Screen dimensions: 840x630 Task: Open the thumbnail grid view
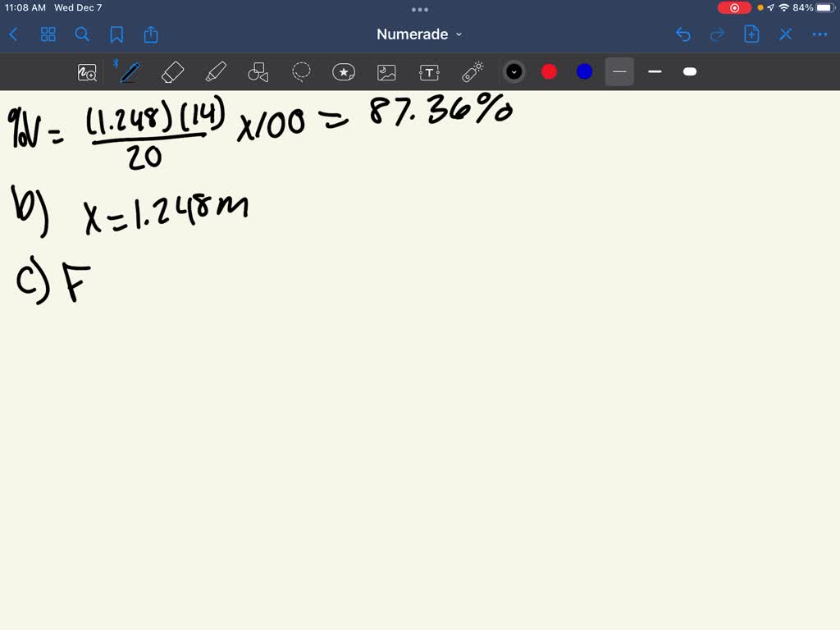click(x=48, y=34)
